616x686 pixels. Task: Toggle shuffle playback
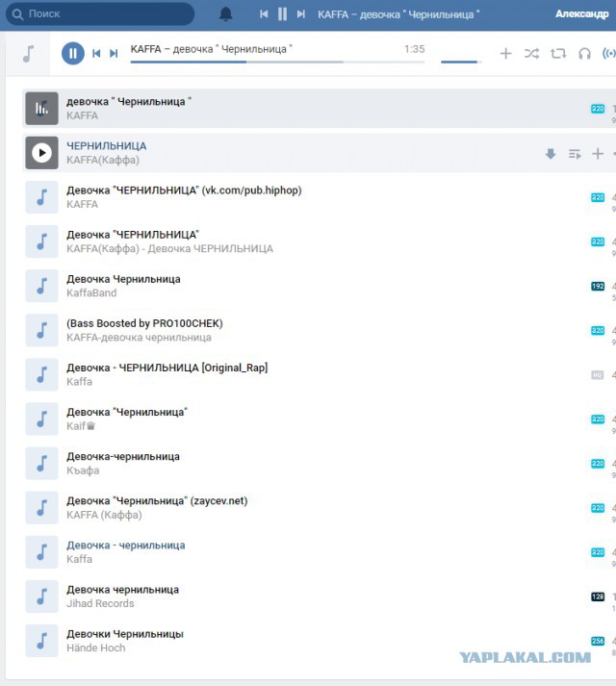coord(531,53)
